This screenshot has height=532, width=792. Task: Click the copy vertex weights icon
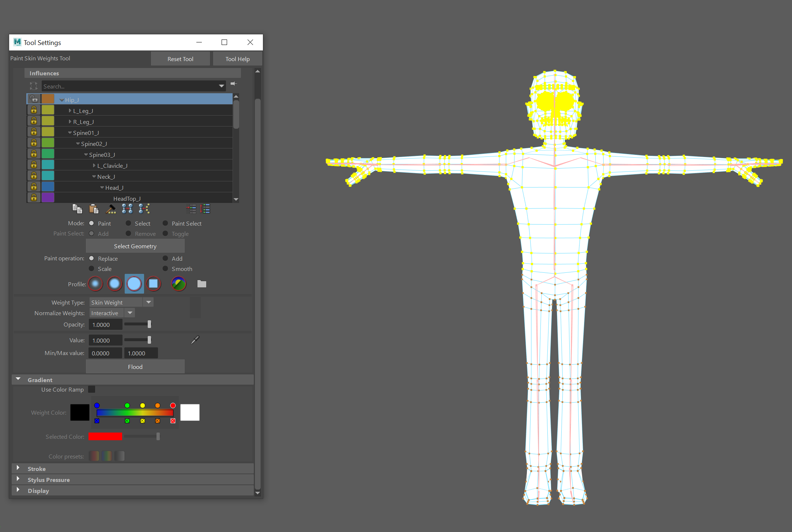(77, 209)
